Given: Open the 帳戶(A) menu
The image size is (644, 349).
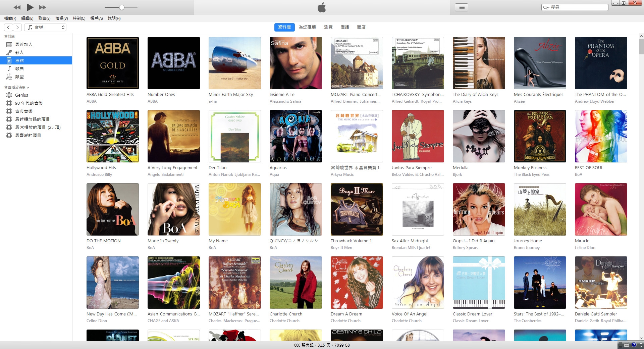Looking at the screenshot, I should pos(97,18).
